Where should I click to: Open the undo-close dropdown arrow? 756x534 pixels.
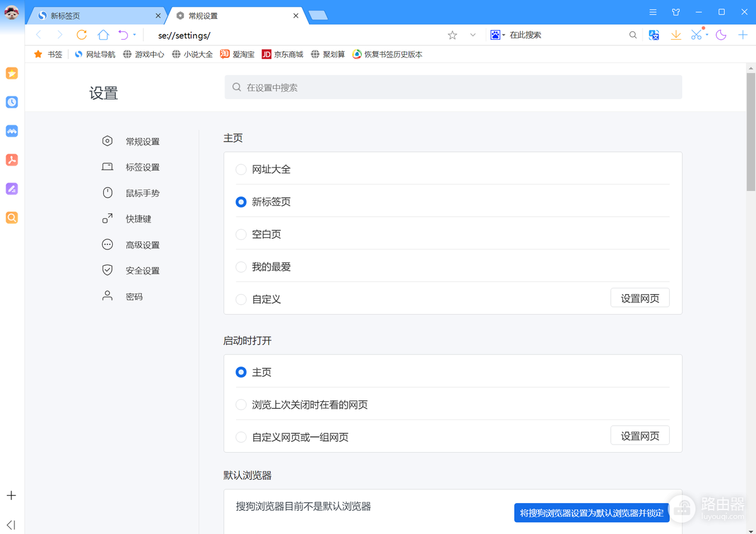134,35
